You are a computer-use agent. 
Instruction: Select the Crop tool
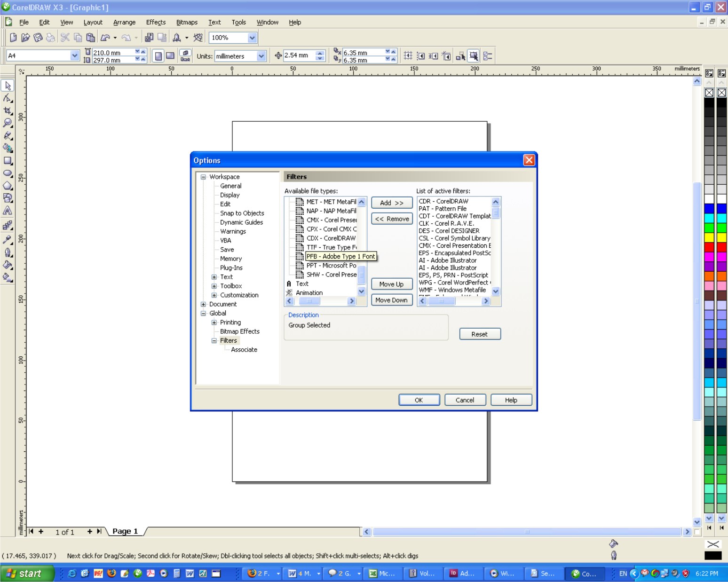pos(8,111)
